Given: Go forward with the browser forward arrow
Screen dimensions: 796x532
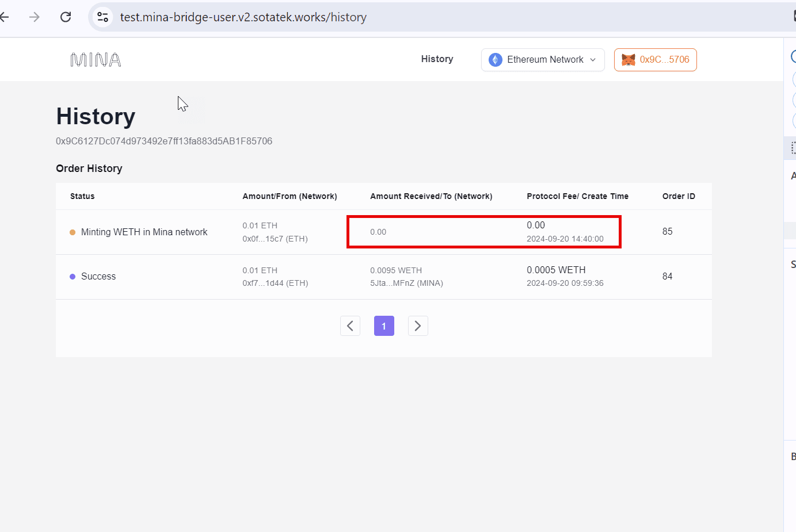Looking at the screenshot, I should 35,17.
